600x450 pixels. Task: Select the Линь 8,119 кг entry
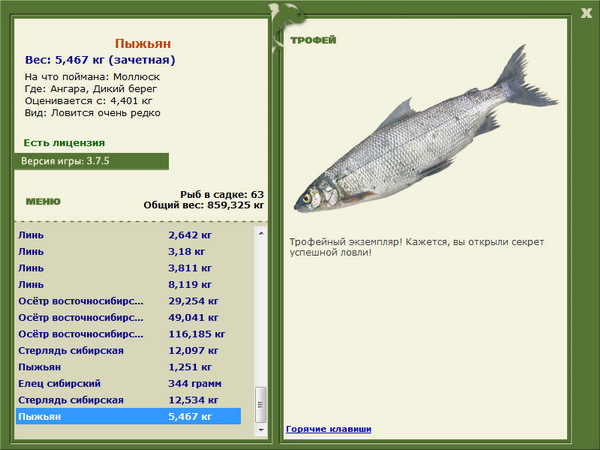[129, 284]
